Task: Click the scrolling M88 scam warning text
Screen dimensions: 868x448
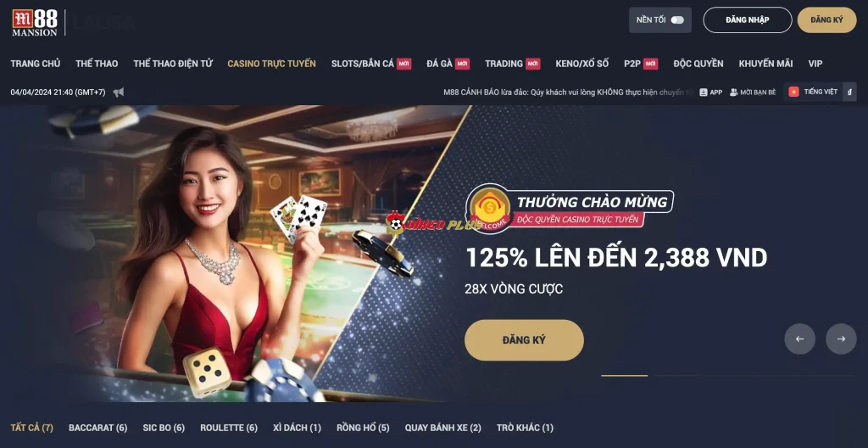Action: pos(569,92)
